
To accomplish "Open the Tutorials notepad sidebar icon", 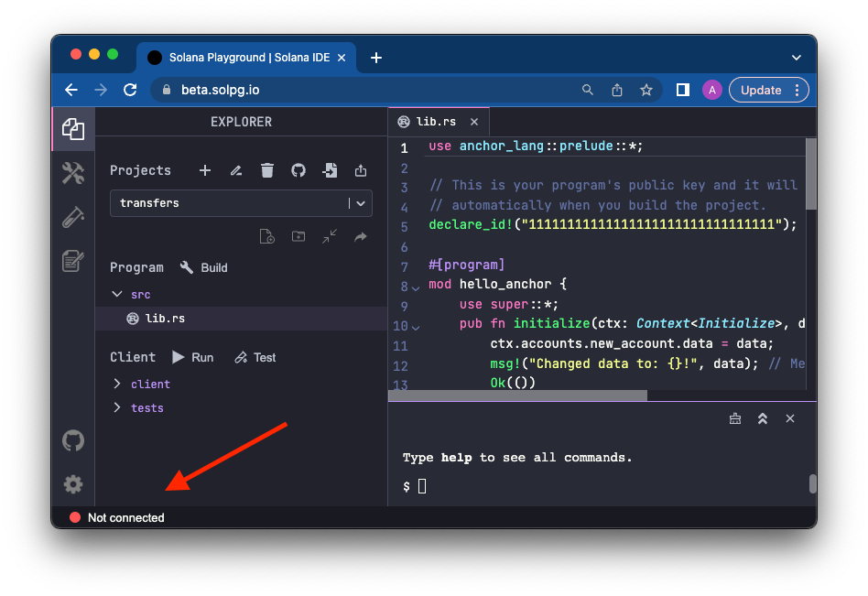I will click(73, 261).
